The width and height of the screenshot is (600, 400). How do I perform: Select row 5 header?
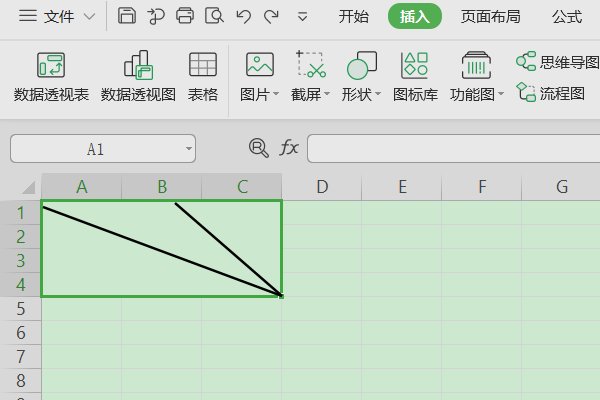(x=21, y=309)
